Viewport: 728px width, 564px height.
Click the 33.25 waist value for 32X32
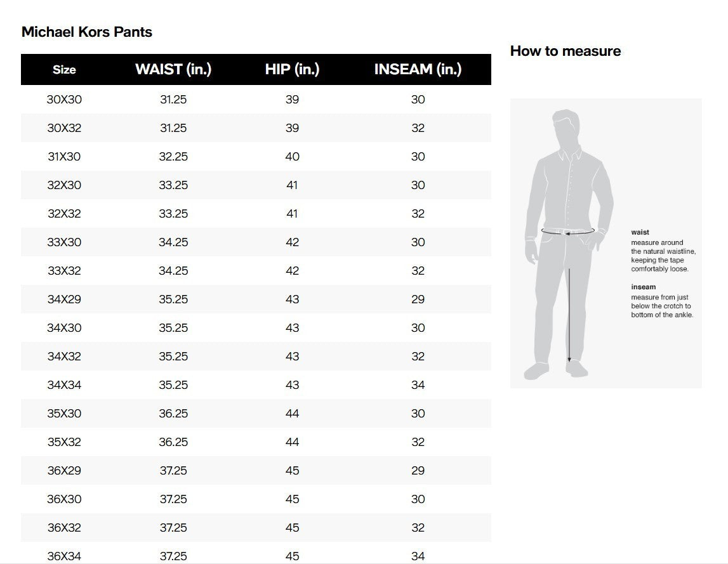173,214
